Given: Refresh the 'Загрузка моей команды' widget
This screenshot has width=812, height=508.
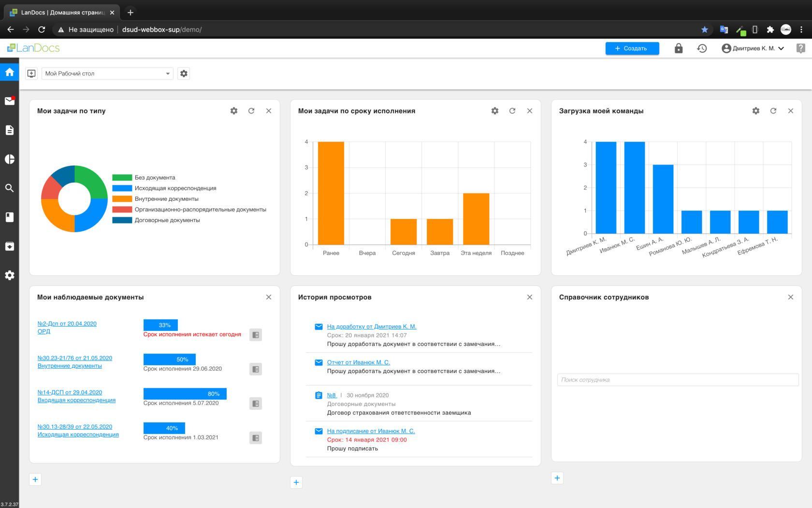Looking at the screenshot, I should 773,111.
